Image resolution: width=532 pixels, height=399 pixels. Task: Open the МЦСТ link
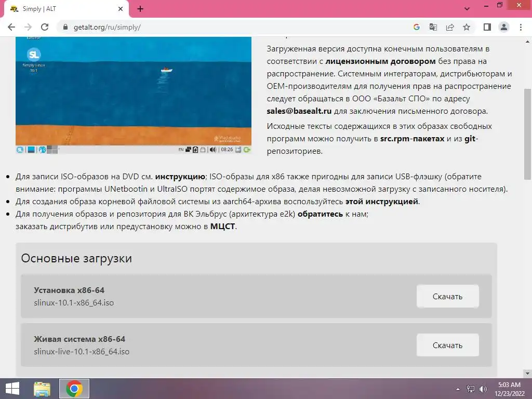pyautogui.click(x=222, y=227)
